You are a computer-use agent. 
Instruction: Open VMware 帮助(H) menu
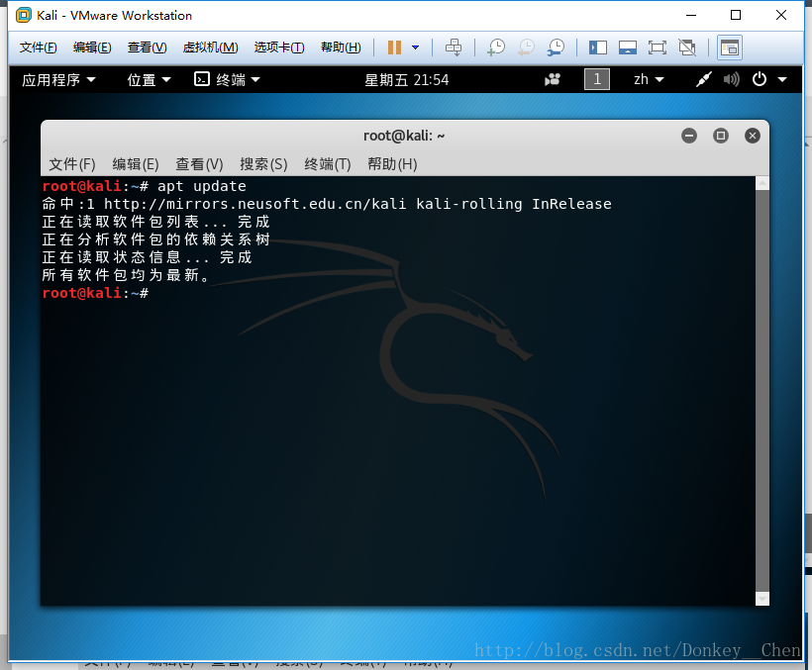click(x=341, y=48)
